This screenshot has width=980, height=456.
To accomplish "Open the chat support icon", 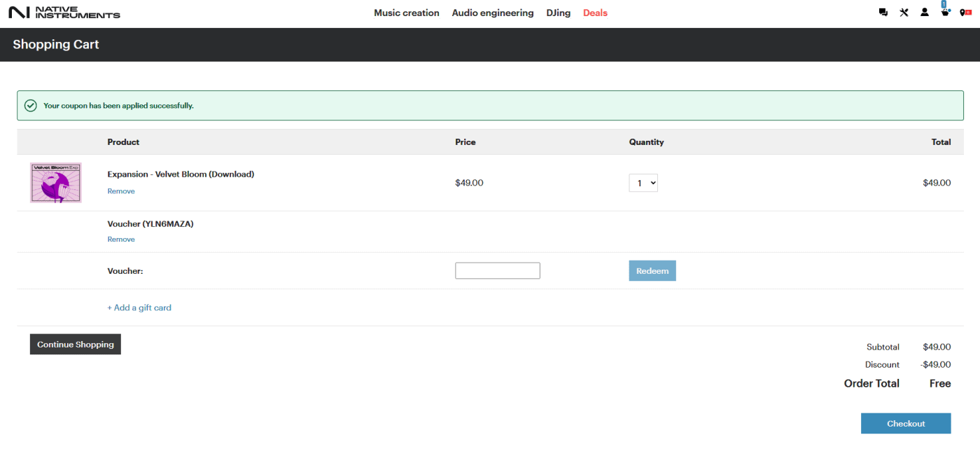I will coord(883,13).
